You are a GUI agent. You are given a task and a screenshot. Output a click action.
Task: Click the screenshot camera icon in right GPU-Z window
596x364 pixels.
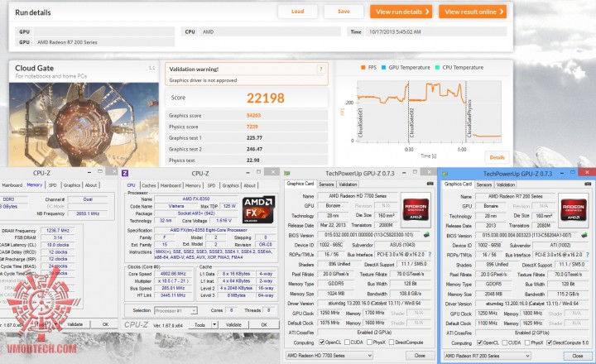tap(588, 184)
